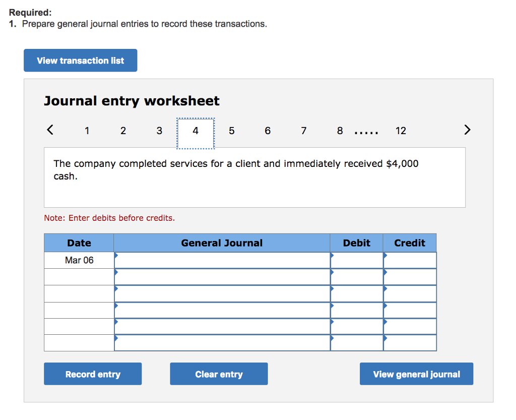Screen dimensions: 516x420
Task: Open General Journal dropdown in second row
Action: coord(222,277)
